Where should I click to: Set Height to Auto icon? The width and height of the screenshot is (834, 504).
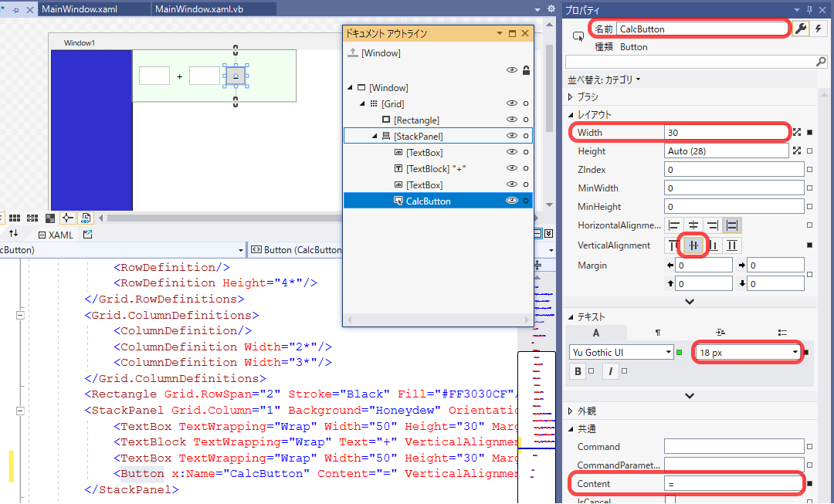click(797, 151)
